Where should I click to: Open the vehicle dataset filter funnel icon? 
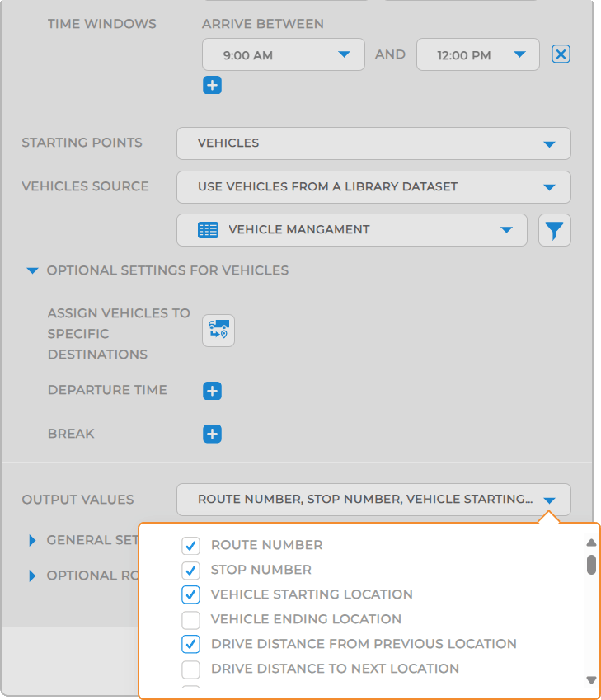[x=554, y=230]
